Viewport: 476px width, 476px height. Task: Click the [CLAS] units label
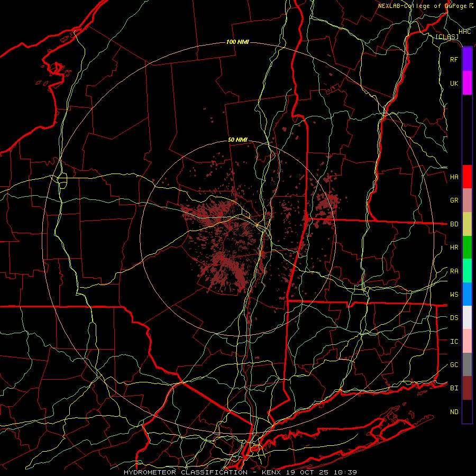pyautogui.click(x=447, y=37)
